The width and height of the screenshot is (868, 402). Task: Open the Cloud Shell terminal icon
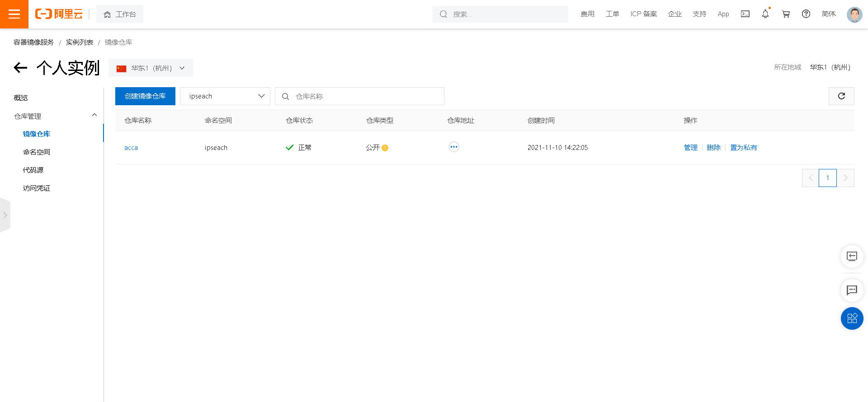click(x=745, y=14)
